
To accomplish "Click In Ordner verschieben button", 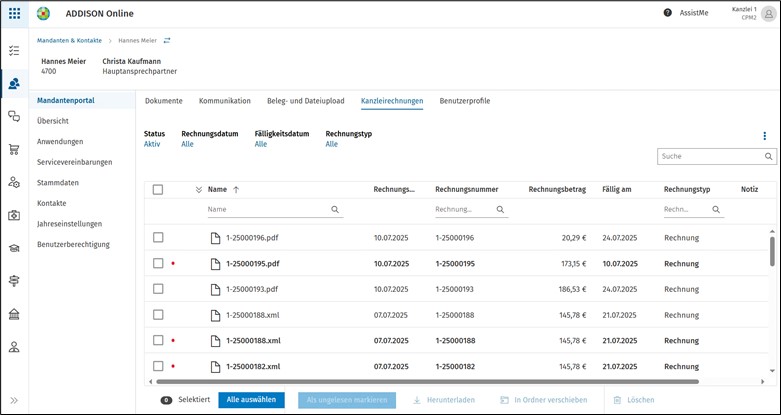I will click(x=544, y=400).
